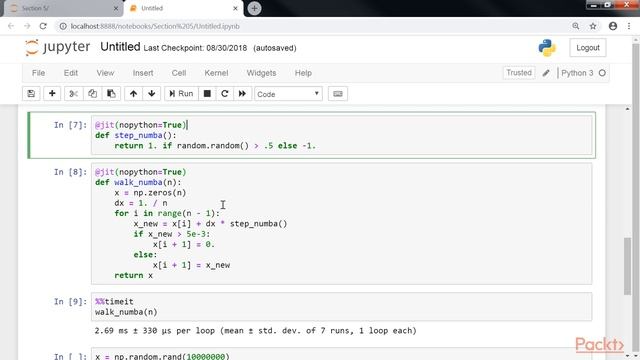Save the notebook with the floppy disk icon
Image resolution: width=640 pixels, height=360 pixels.
[x=31, y=94]
